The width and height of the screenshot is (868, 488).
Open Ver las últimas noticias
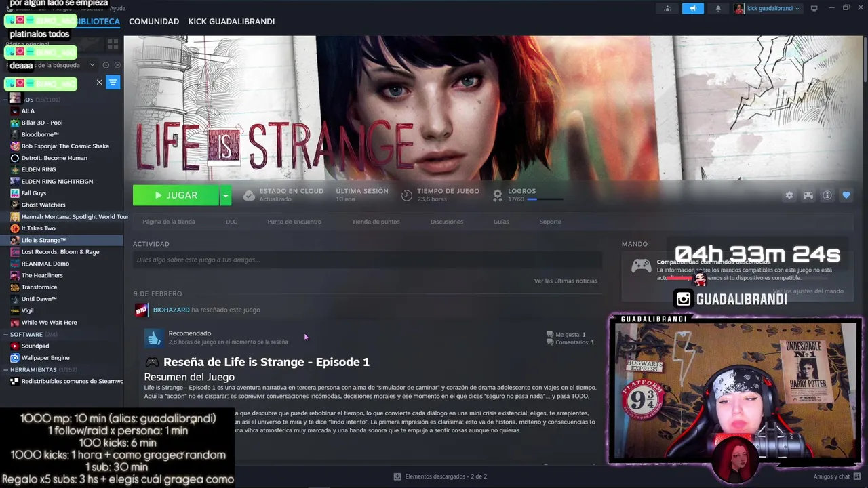(566, 281)
